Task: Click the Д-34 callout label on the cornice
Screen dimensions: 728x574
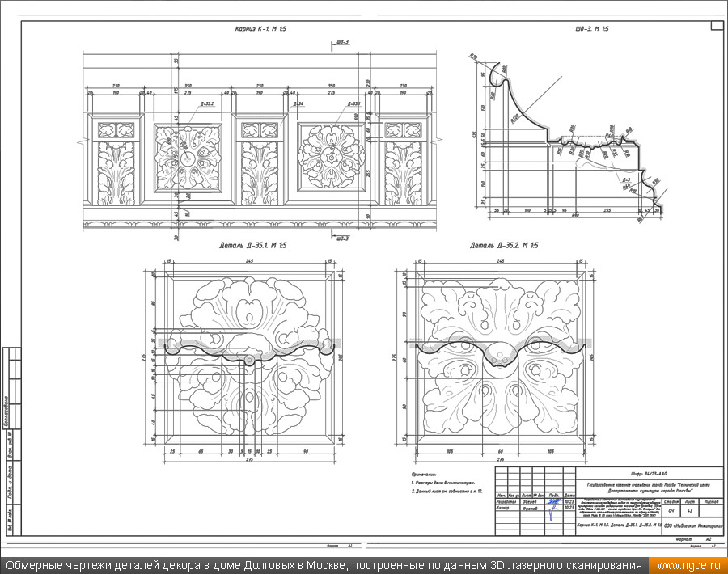Action: click(x=298, y=104)
